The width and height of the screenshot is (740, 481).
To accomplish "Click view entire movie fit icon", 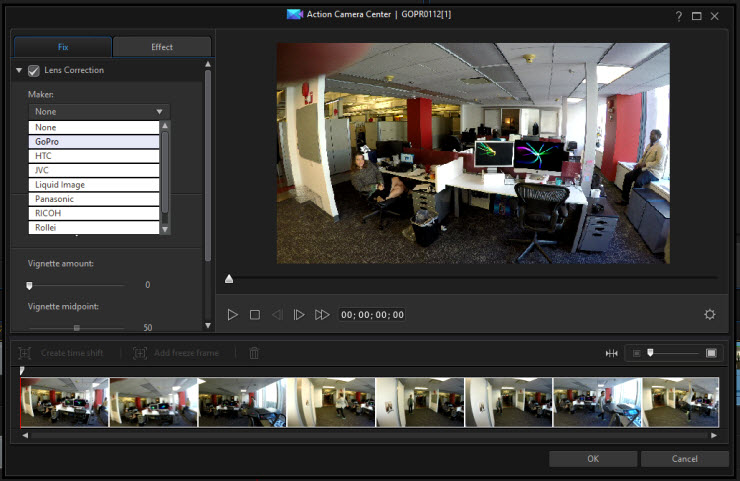I will coord(612,353).
